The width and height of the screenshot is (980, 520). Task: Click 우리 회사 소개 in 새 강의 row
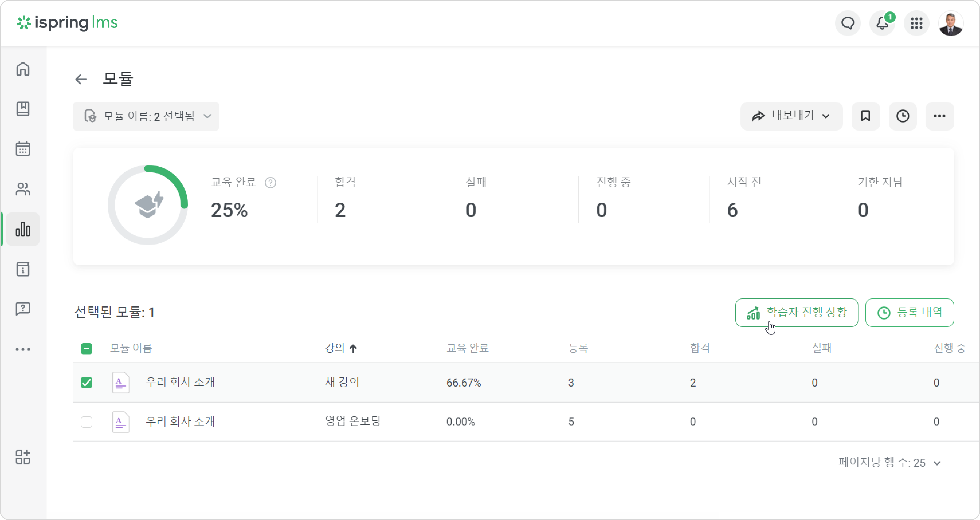[x=180, y=382]
